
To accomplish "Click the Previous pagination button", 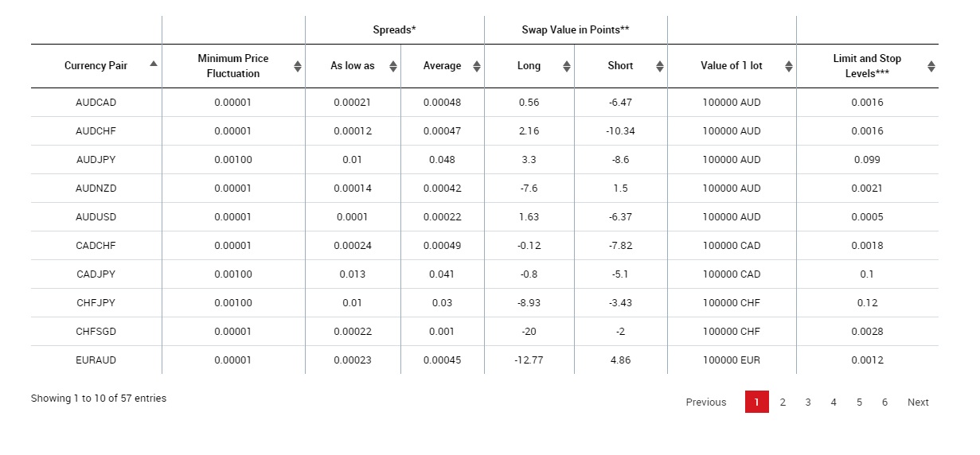I will pyautogui.click(x=706, y=402).
